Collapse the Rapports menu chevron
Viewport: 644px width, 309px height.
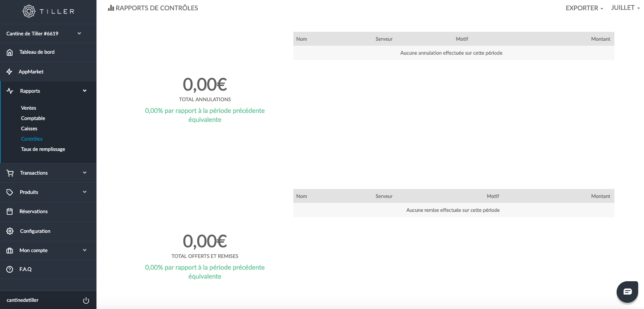click(x=85, y=91)
